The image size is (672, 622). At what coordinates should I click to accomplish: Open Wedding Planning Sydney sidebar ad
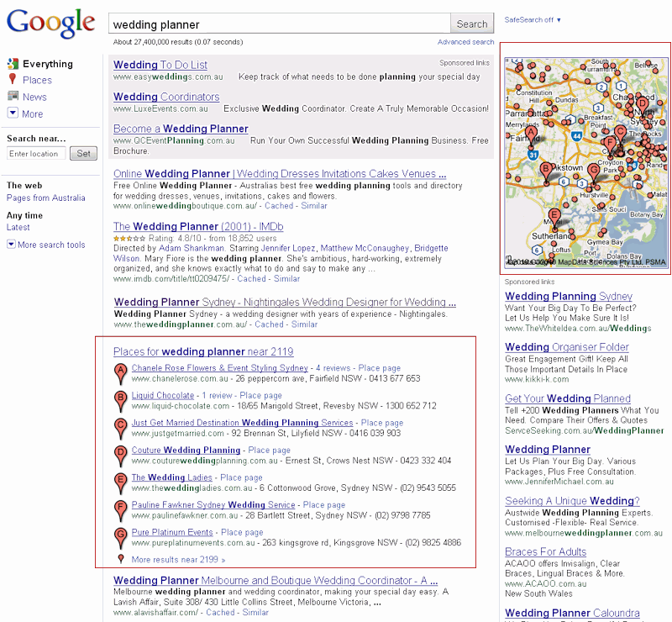(x=569, y=296)
